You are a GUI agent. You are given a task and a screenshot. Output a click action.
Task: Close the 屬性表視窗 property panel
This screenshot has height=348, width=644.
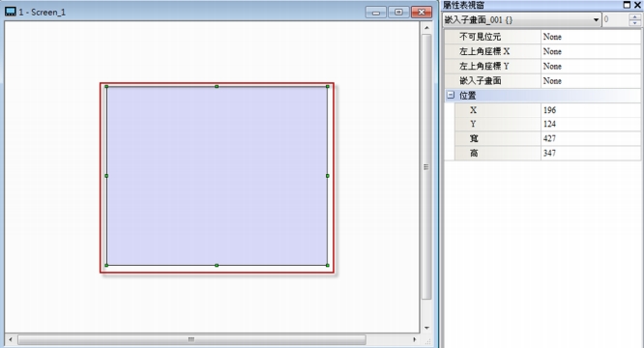(637, 5)
